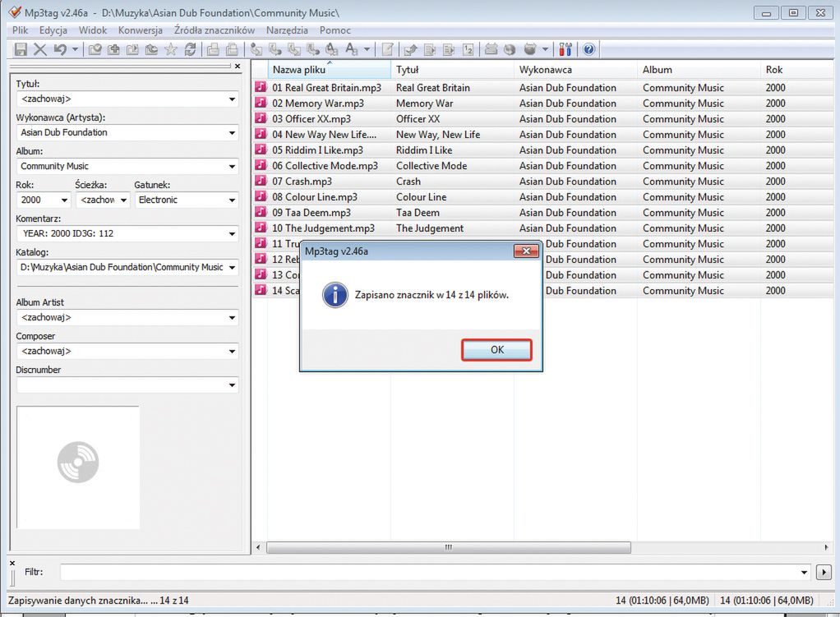840x617 pixels.
Task: Expand the Composer dropdown
Action: tap(232, 352)
